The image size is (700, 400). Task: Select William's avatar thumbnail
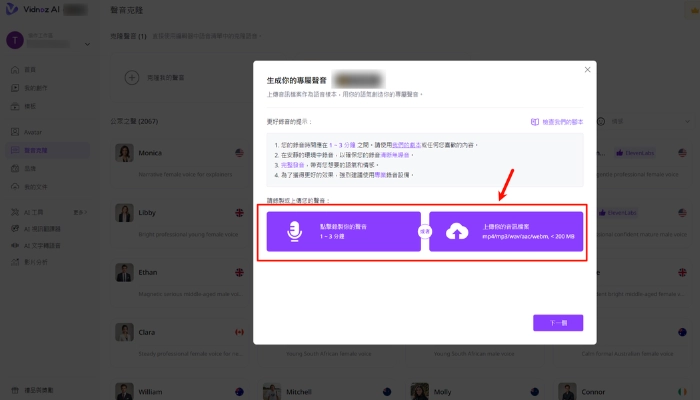[x=125, y=392]
